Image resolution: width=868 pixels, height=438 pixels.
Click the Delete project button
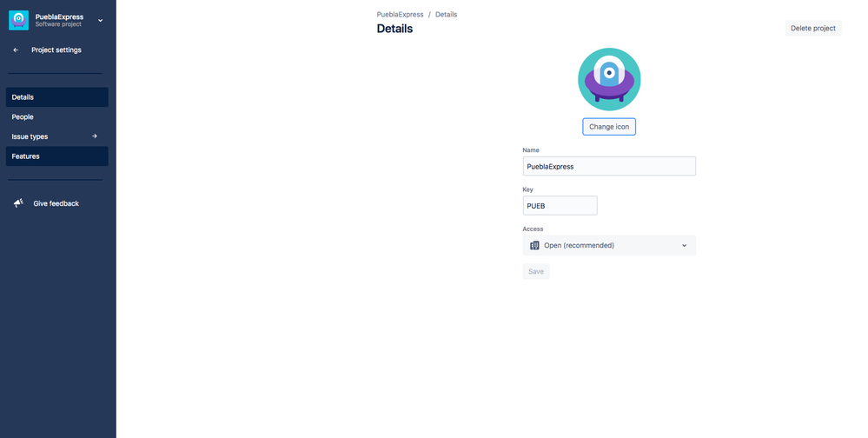click(x=813, y=28)
